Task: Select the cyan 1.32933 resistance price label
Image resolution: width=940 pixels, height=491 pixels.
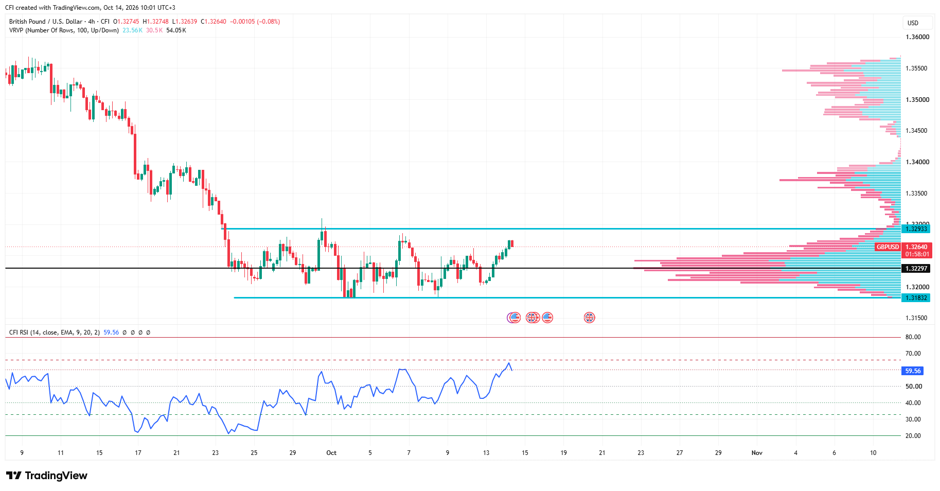Action: 916,229
